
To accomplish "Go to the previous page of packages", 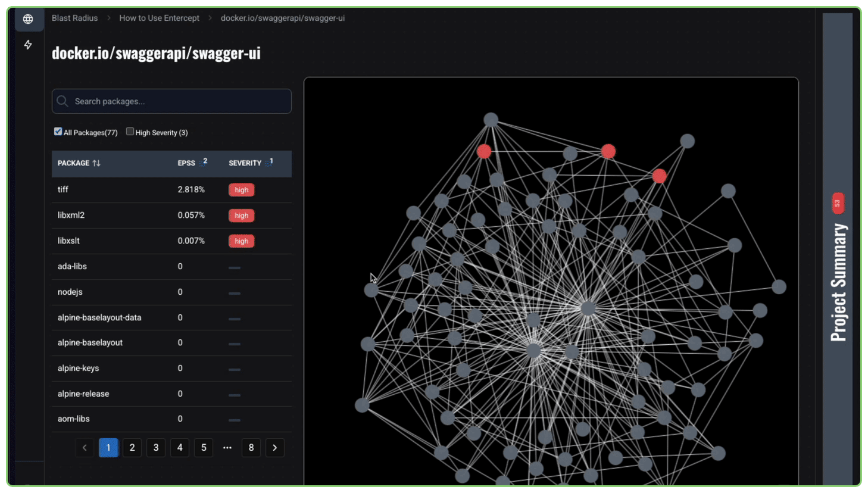I will (x=85, y=448).
